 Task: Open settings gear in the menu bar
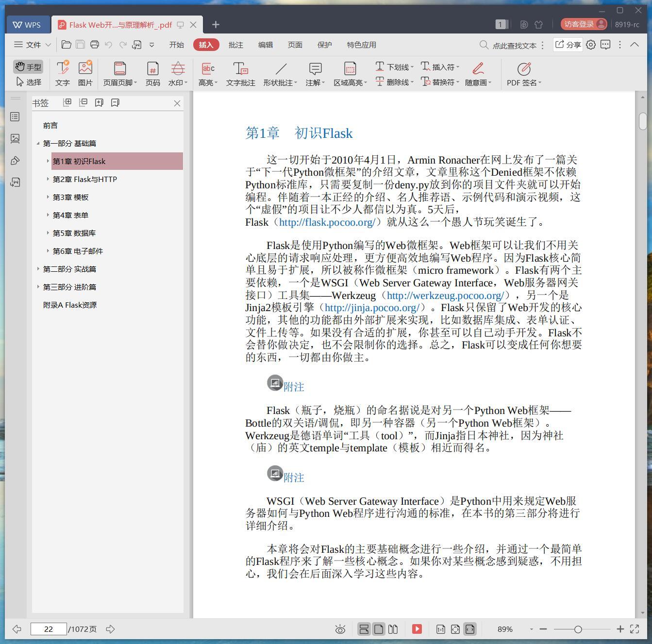point(591,45)
